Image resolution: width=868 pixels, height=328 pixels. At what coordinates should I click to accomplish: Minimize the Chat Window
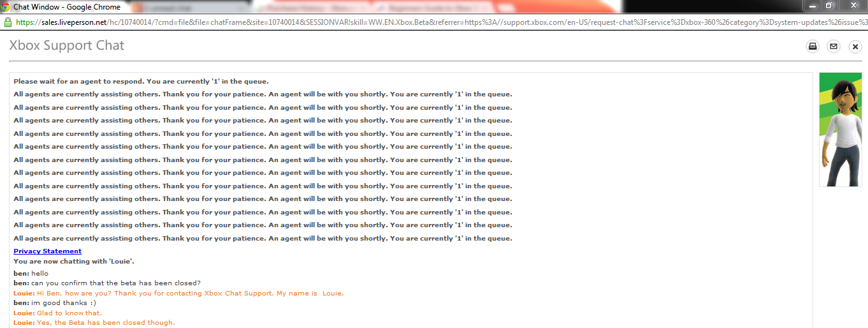[813, 6]
